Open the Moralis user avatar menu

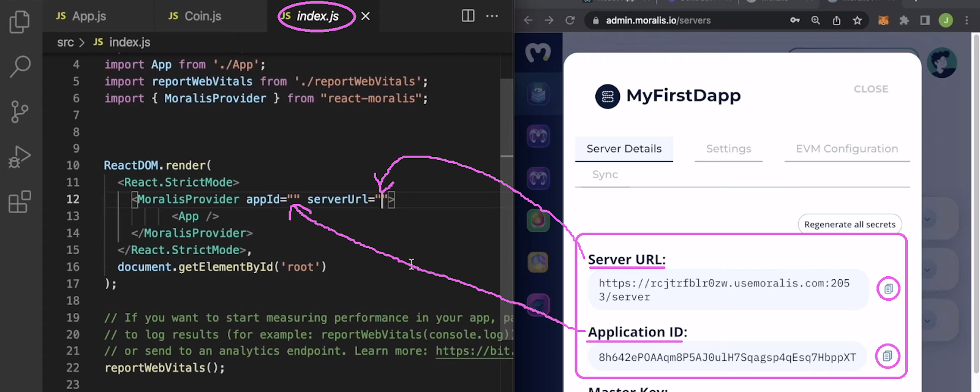tap(941, 62)
